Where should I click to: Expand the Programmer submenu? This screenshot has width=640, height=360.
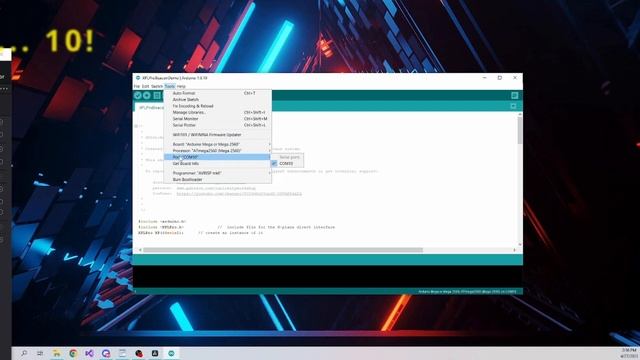tap(217, 173)
